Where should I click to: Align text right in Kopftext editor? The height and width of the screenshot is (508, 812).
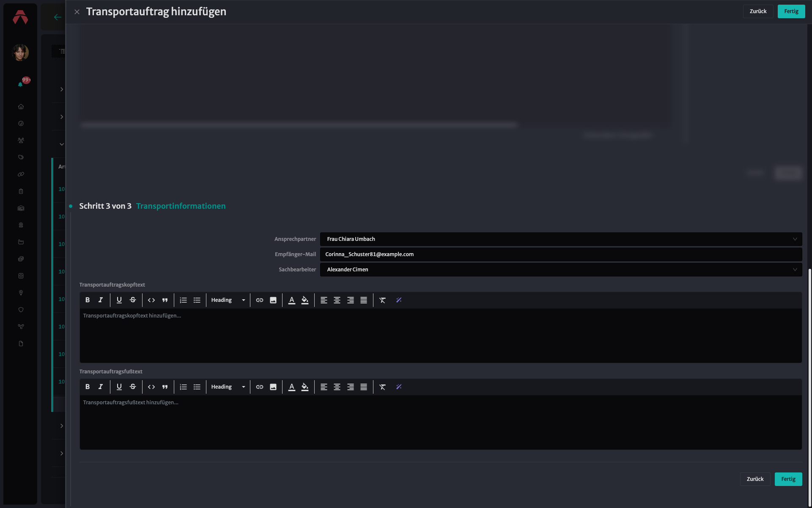click(351, 300)
